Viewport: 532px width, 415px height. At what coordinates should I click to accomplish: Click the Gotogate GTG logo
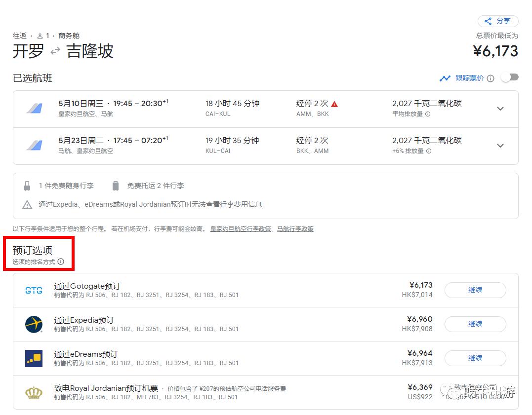click(33, 290)
